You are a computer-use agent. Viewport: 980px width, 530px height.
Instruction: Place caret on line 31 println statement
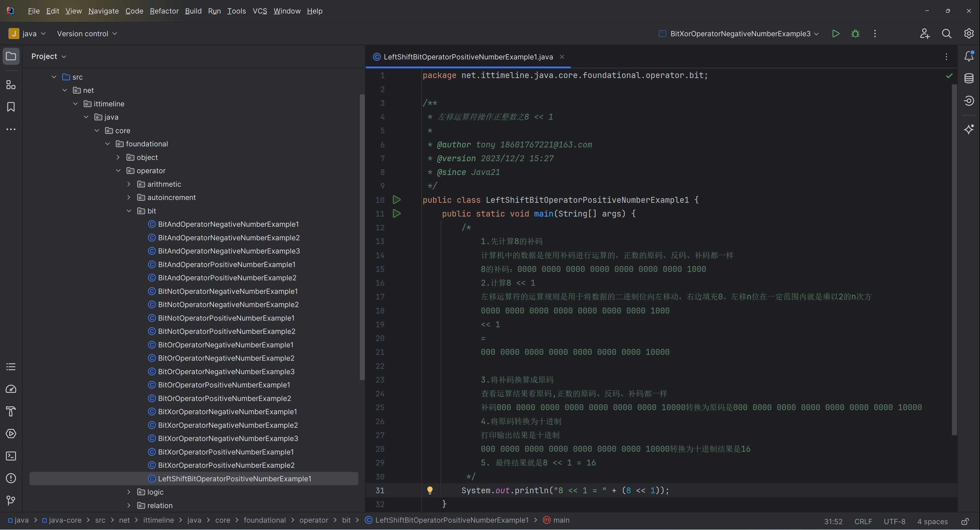pyautogui.click(x=565, y=490)
